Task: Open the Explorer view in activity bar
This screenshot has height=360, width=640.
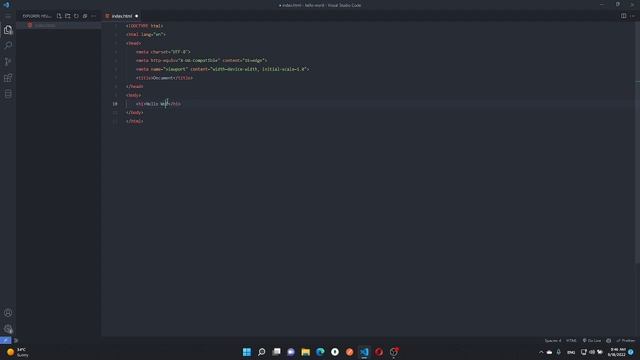Action: click(8, 29)
